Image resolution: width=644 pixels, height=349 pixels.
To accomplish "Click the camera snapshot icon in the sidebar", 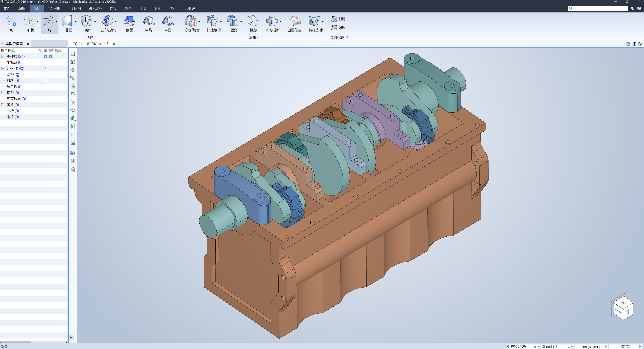I will point(73,143).
